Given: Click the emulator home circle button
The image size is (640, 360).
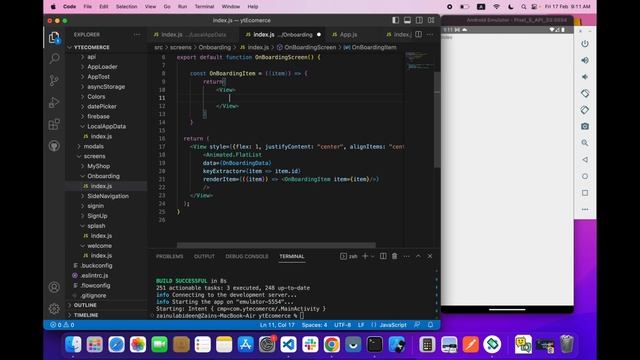Looking at the screenshot, I should [x=585, y=176].
